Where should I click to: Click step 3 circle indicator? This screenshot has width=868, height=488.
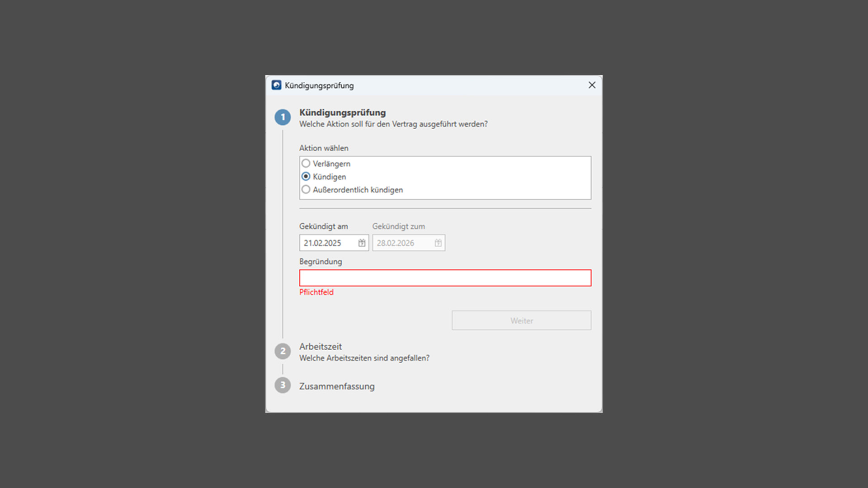click(283, 385)
